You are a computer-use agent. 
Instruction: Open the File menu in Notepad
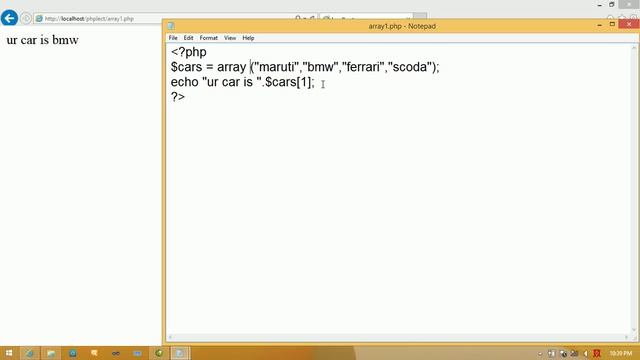click(173, 38)
